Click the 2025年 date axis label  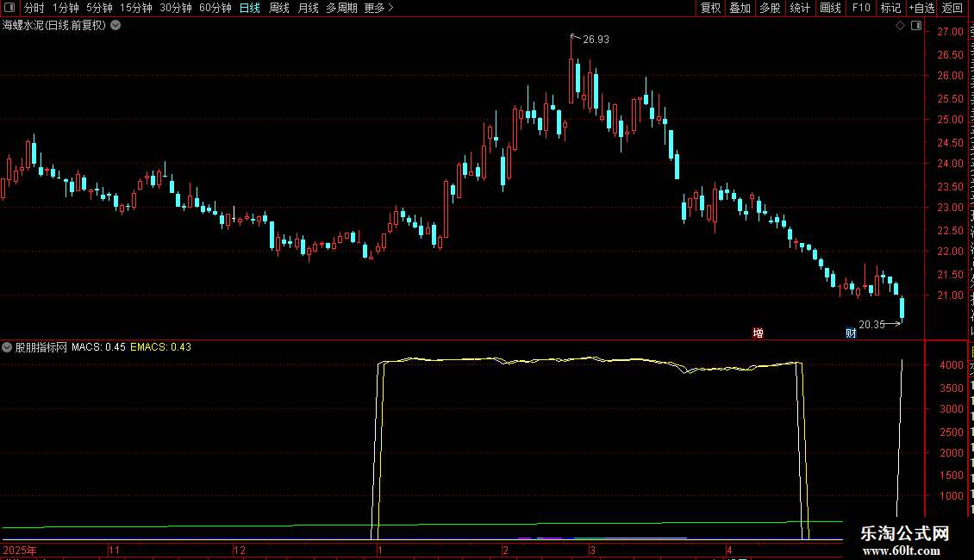tap(20, 550)
